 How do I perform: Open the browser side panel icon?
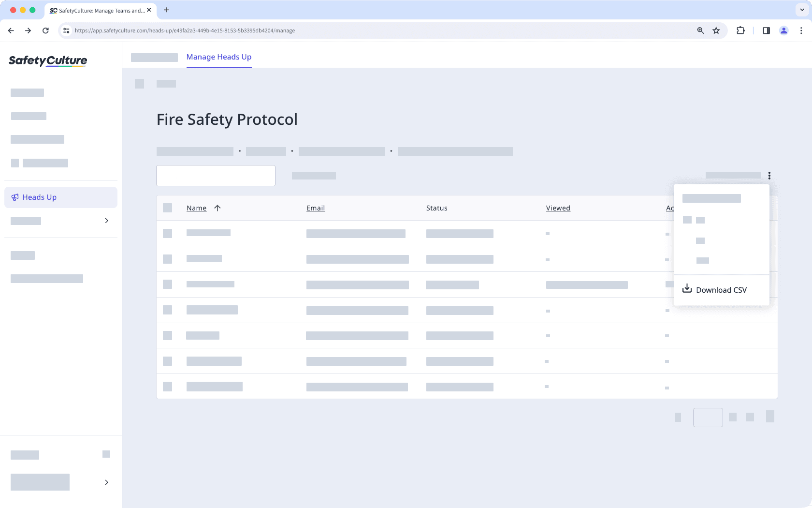coord(766,30)
